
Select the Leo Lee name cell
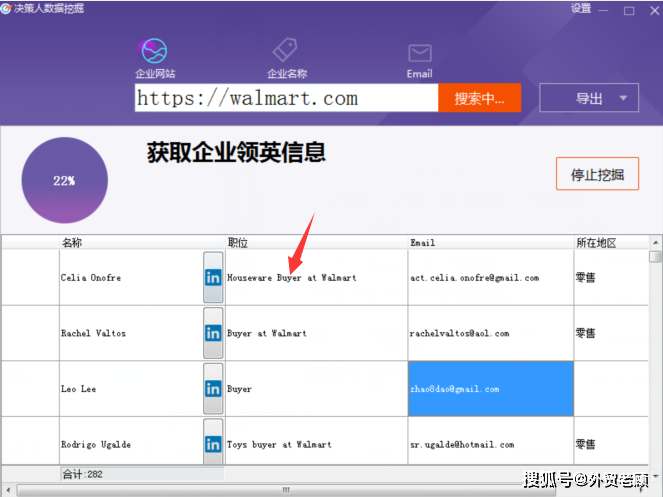(x=131, y=389)
